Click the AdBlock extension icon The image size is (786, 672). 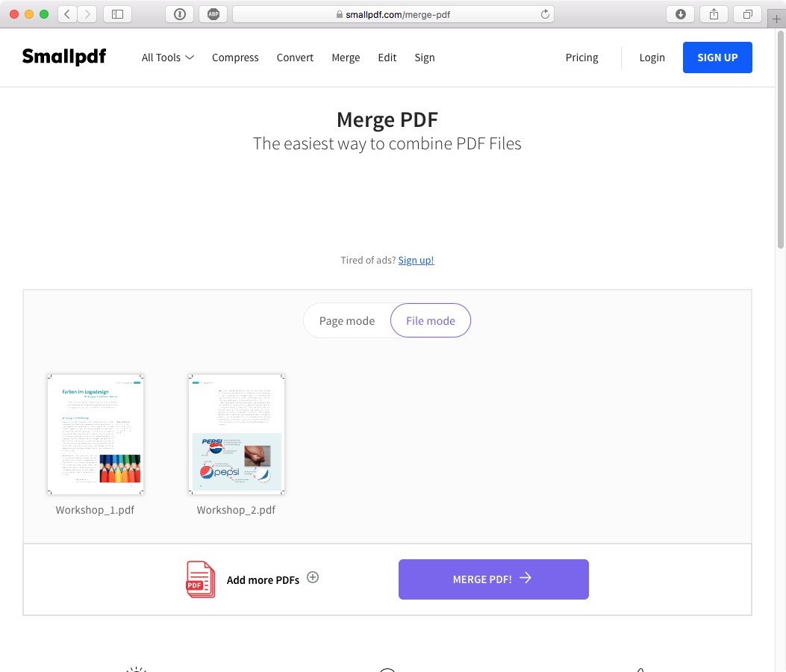click(x=213, y=13)
